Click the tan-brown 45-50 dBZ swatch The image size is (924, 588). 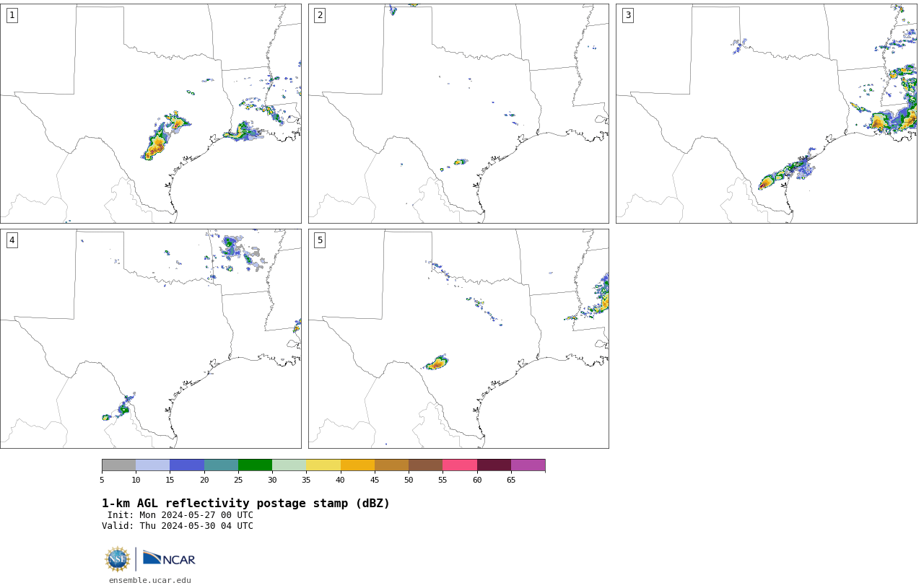click(x=391, y=465)
